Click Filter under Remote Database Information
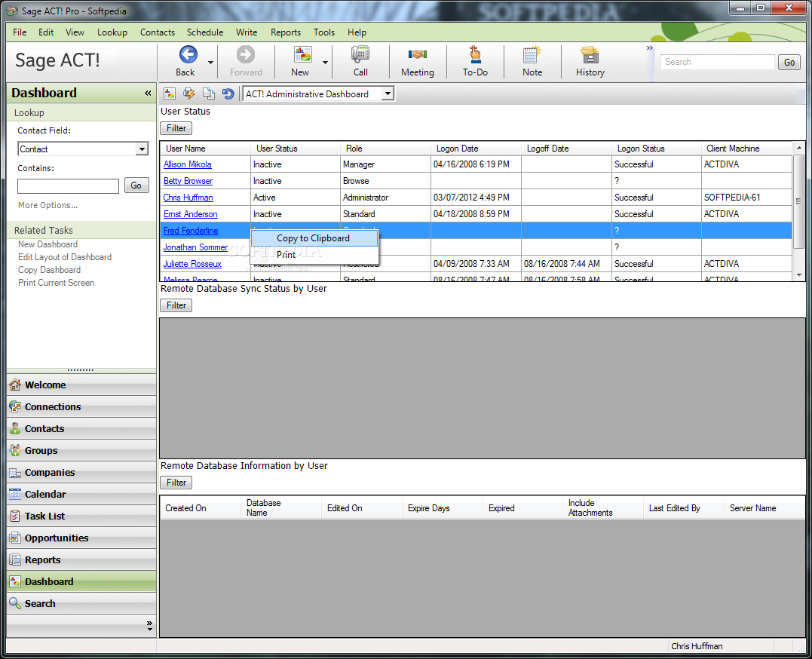The image size is (812, 659). click(176, 483)
